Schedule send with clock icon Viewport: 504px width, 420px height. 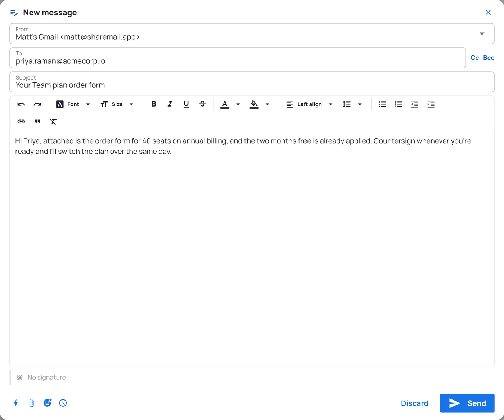63,403
